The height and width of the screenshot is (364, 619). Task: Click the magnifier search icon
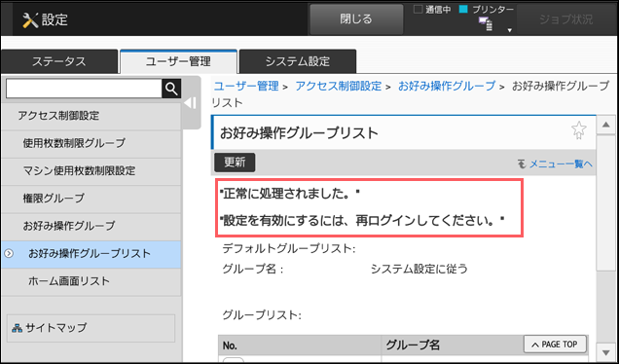coord(171,89)
